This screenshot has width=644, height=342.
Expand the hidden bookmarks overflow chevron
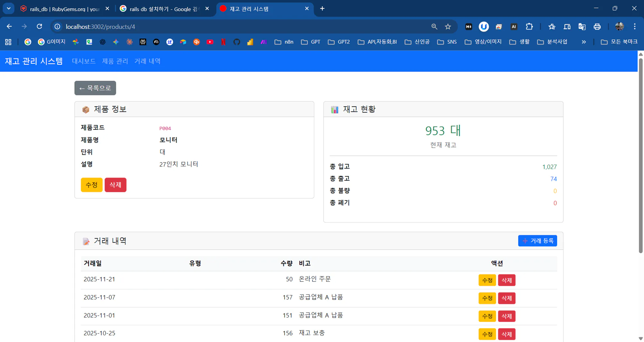pos(584,42)
